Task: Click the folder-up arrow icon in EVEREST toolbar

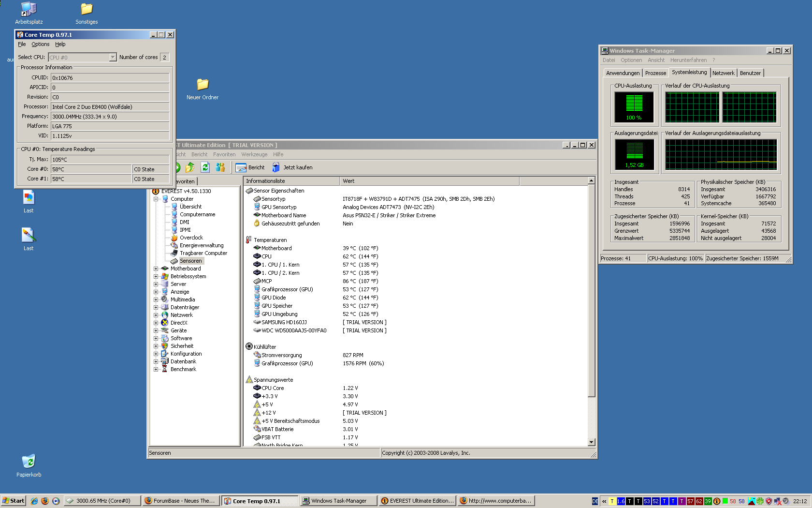Action: coord(190,167)
